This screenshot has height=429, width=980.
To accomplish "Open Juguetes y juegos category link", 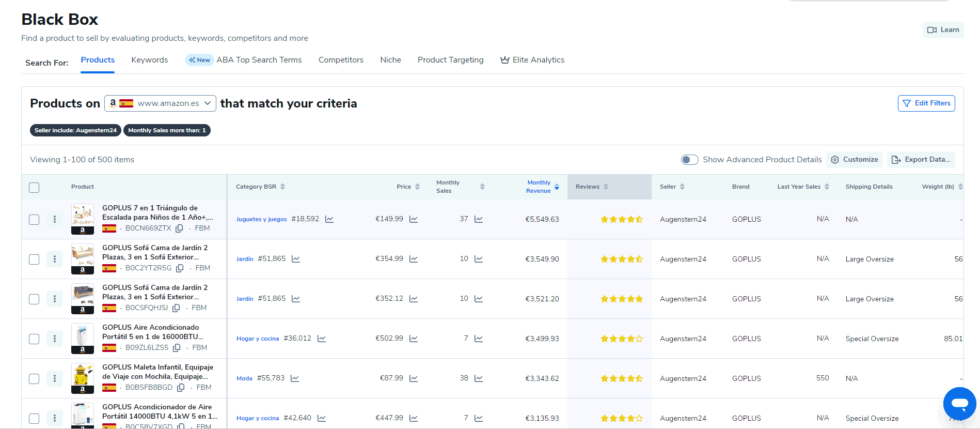I will pyautogui.click(x=262, y=219).
